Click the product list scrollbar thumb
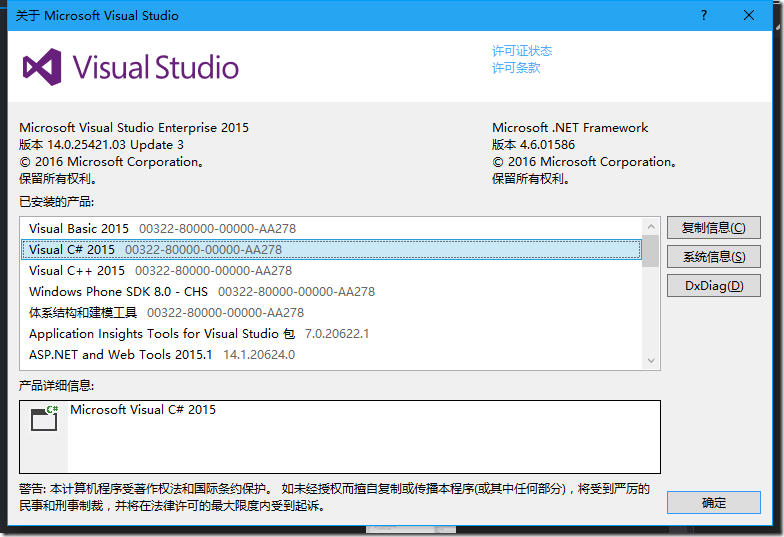 tap(650, 251)
